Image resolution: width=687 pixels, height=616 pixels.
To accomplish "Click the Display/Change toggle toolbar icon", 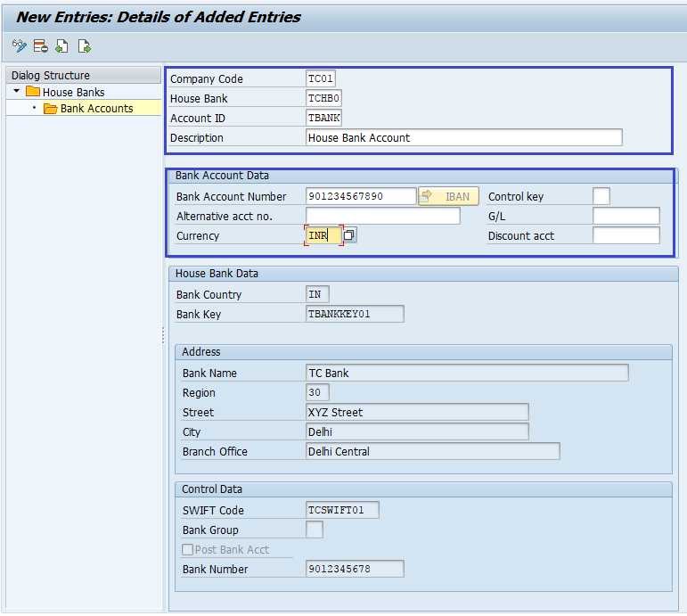I will 20,45.
